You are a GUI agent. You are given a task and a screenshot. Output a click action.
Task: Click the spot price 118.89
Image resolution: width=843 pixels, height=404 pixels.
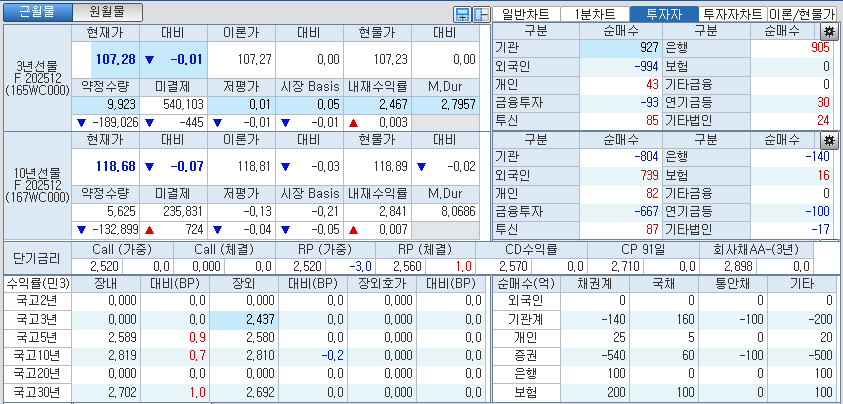point(391,166)
